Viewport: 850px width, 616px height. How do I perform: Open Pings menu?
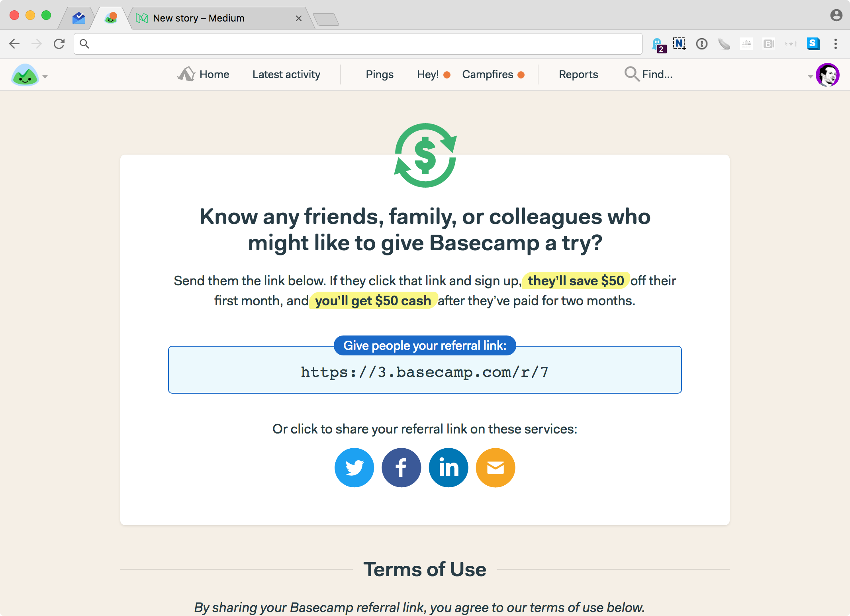pos(380,75)
